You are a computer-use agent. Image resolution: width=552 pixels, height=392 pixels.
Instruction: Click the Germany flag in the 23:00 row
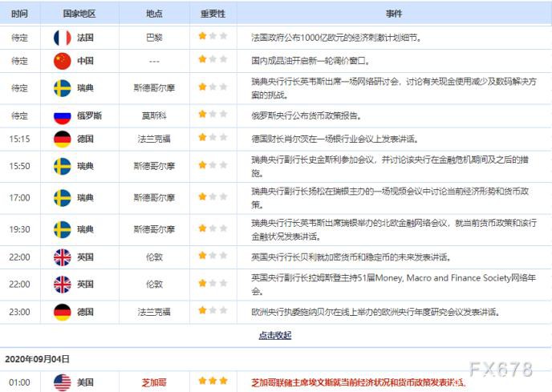coord(63,312)
